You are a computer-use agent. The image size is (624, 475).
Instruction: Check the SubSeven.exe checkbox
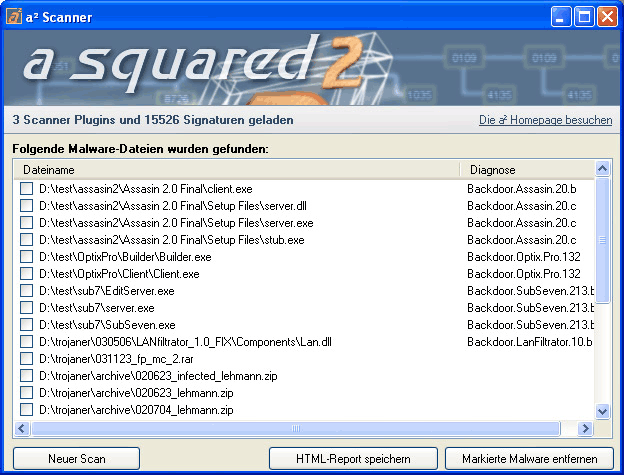click(x=26, y=325)
